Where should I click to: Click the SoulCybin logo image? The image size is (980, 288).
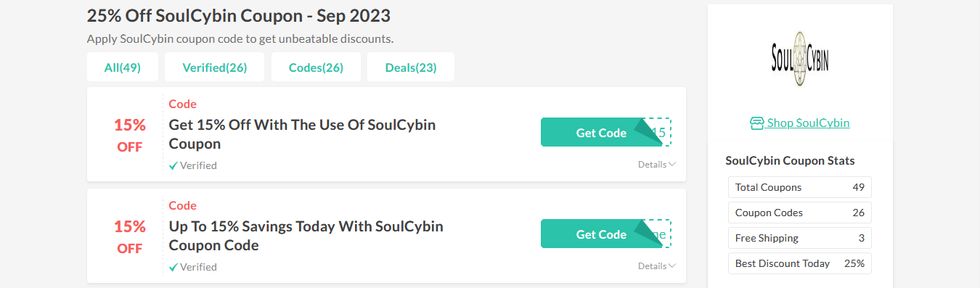tap(800, 59)
